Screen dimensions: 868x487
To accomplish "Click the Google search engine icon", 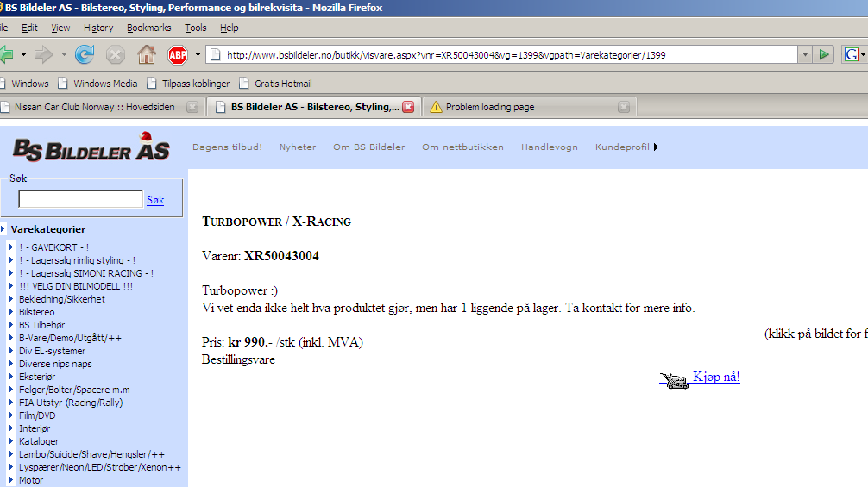I will tap(852, 54).
